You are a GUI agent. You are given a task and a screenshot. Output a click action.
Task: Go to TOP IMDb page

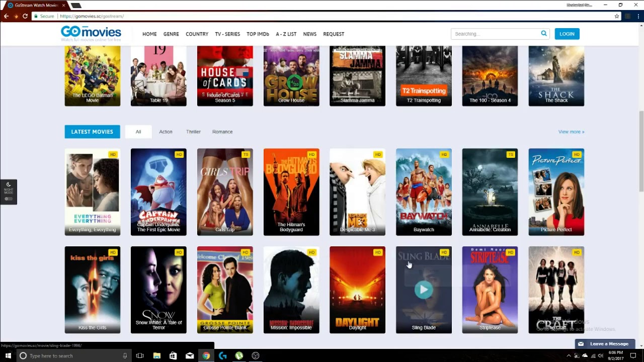pyautogui.click(x=258, y=34)
